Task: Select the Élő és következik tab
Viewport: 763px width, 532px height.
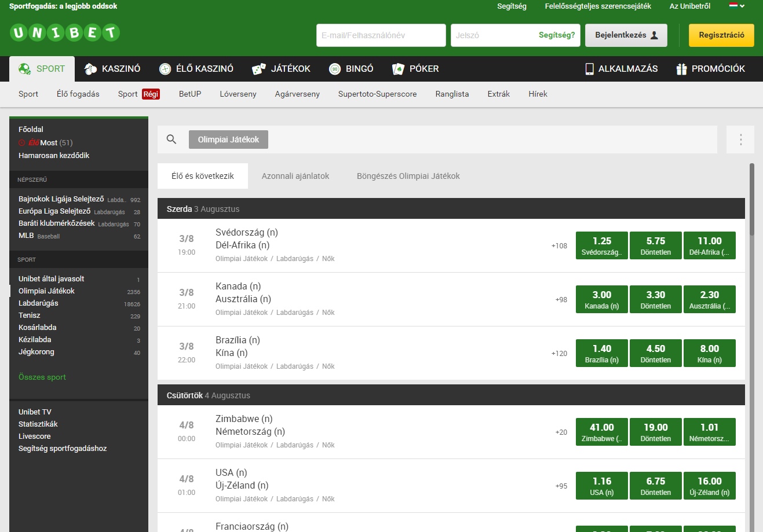Action: pos(203,176)
